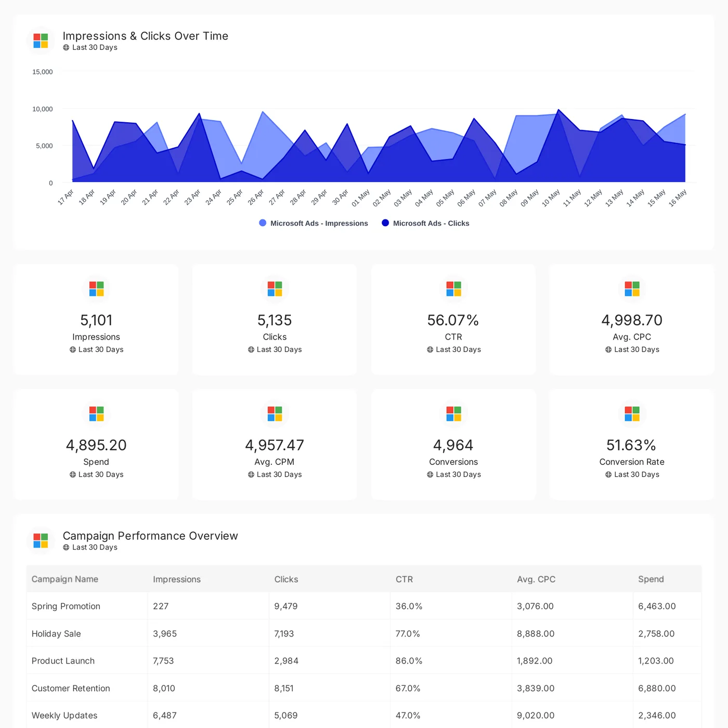Click the 4,998.70 Avg. CPC value
The image size is (728, 728).
(632, 320)
